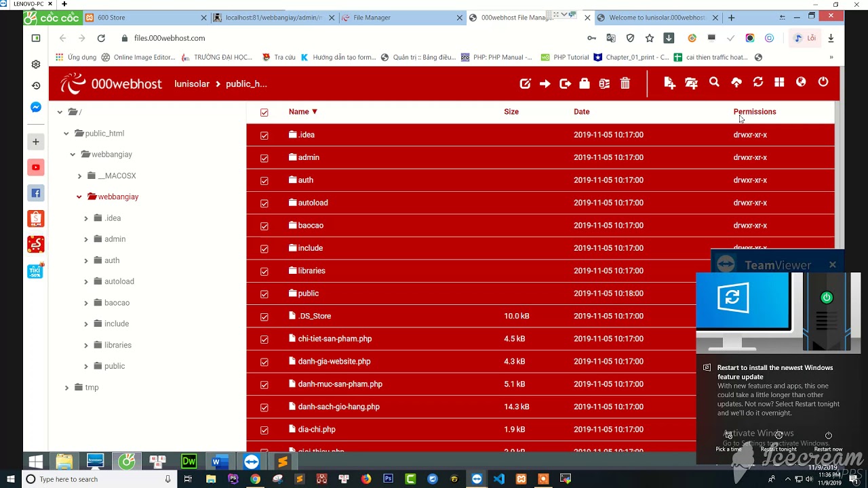Uncheck the .DS_Store file checkbox
Screen dimensions: 868x488
[x=264, y=317]
